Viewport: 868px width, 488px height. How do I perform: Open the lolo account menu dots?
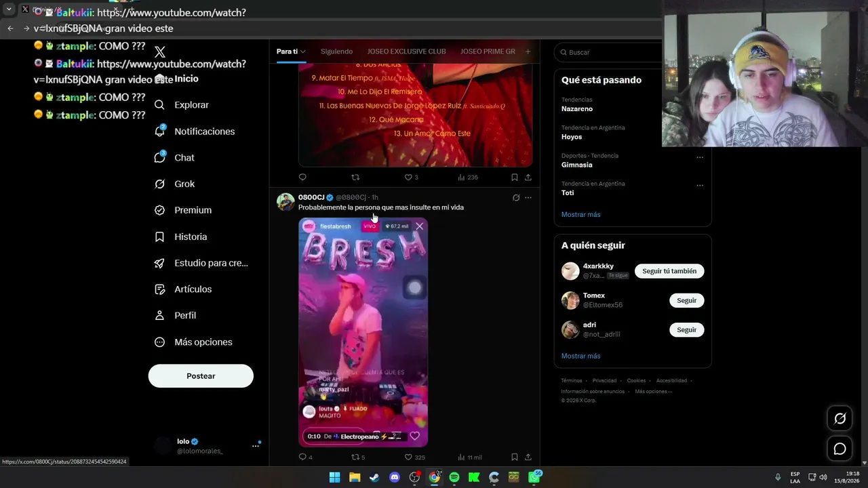tap(256, 445)
